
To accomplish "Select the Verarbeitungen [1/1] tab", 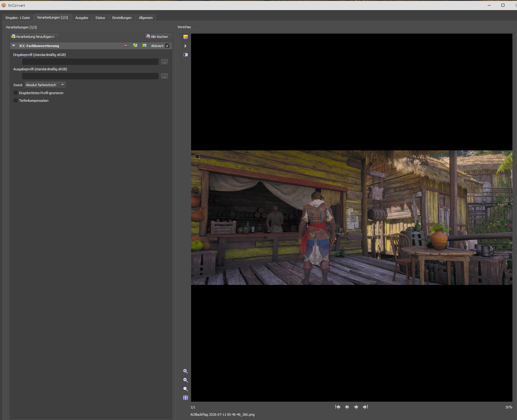I will coord(53,17).
